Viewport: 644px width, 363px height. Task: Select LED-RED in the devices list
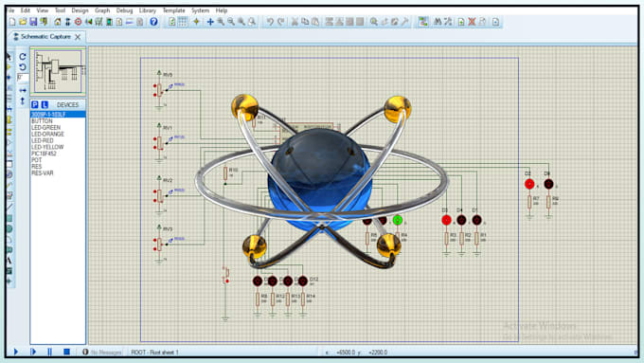[42, 140]
